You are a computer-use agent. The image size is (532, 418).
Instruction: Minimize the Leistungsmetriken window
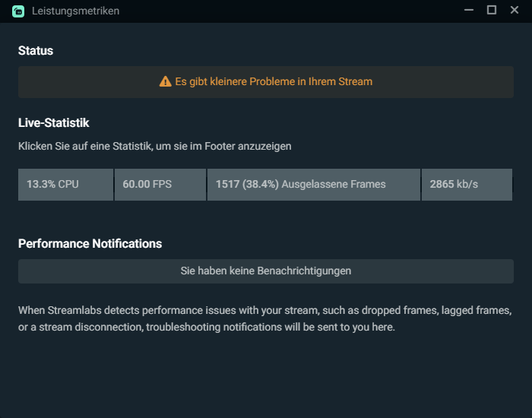pos(469,10)
